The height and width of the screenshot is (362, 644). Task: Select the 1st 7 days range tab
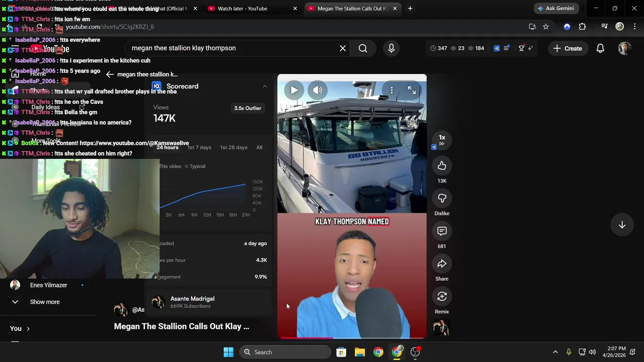(x=199, y=147)
